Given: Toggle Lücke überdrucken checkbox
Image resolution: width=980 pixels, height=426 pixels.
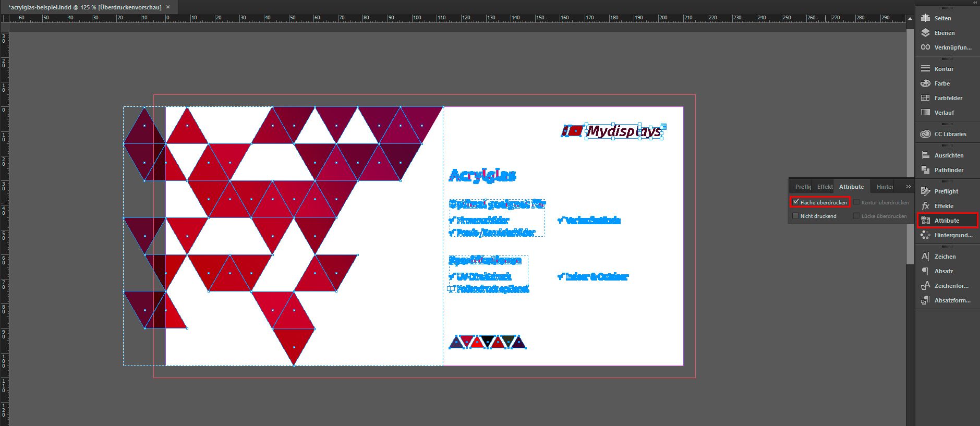Looking at the screenshot, I should tap(856, 215).
